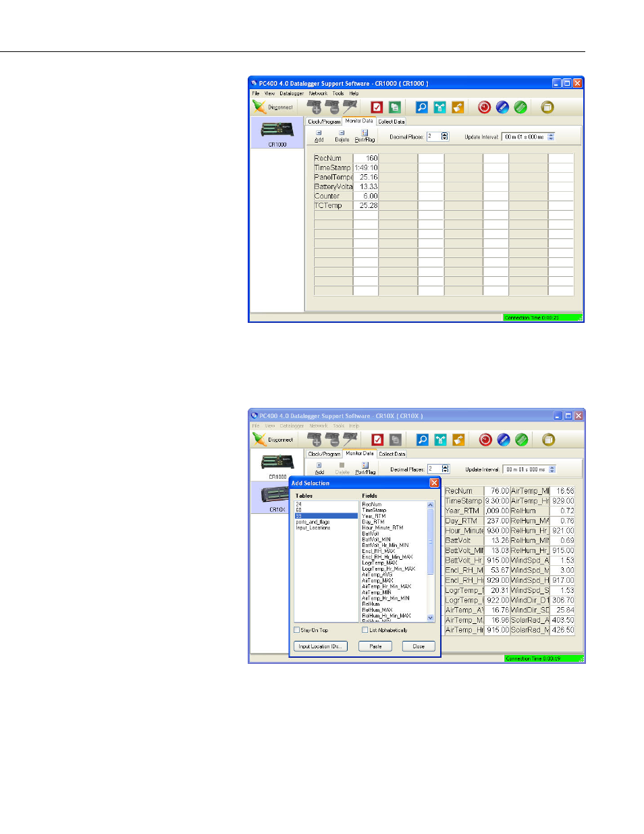Select the CR10X datalogger in the lower window sidebar
644x834 pixels.
[x=277, y=498]
